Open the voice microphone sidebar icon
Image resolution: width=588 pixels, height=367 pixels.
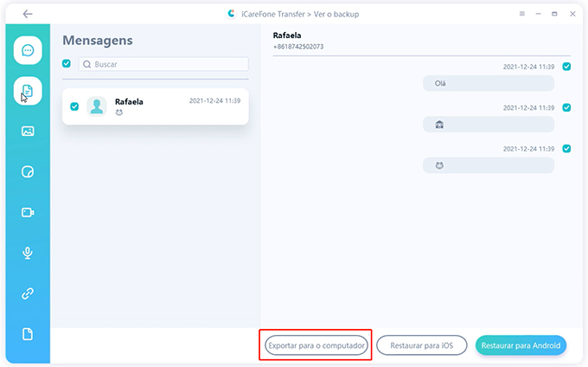point(28,253)
